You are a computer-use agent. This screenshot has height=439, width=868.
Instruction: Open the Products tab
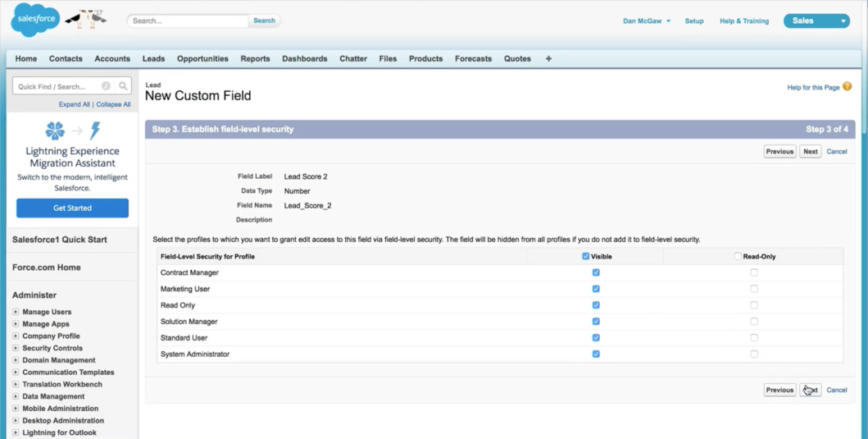tap(425, 58)
